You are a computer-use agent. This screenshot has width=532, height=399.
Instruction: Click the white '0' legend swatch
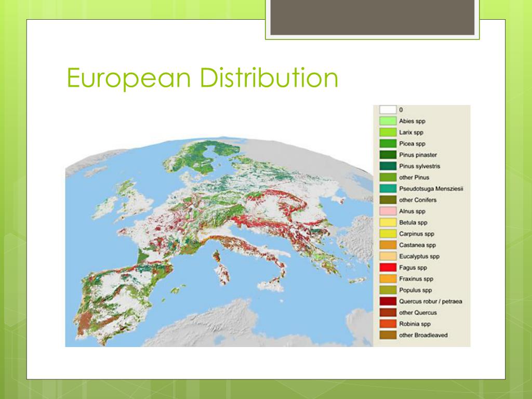(388, 110)
